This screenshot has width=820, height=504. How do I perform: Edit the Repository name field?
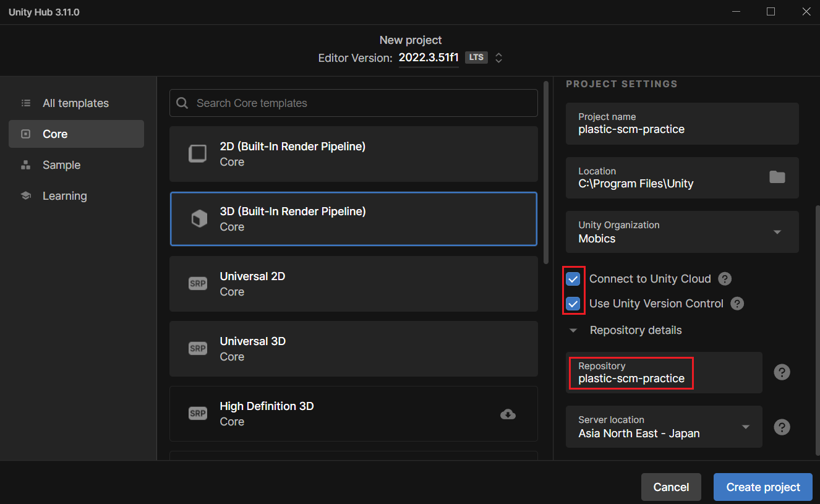(x=664, y=372)
